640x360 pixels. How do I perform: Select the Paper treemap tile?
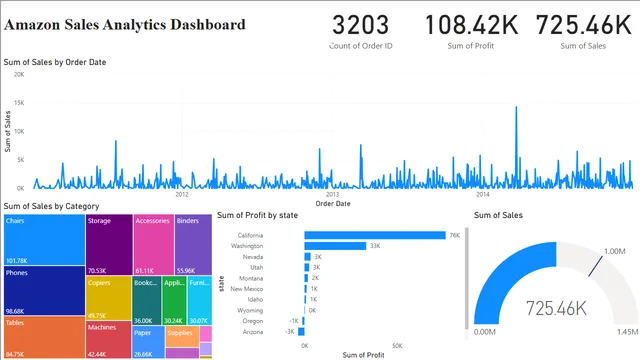(x=148, y=342)
